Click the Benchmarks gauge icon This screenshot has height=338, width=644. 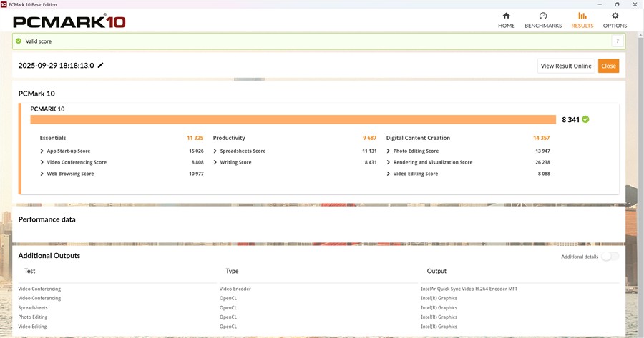(542, 16)
